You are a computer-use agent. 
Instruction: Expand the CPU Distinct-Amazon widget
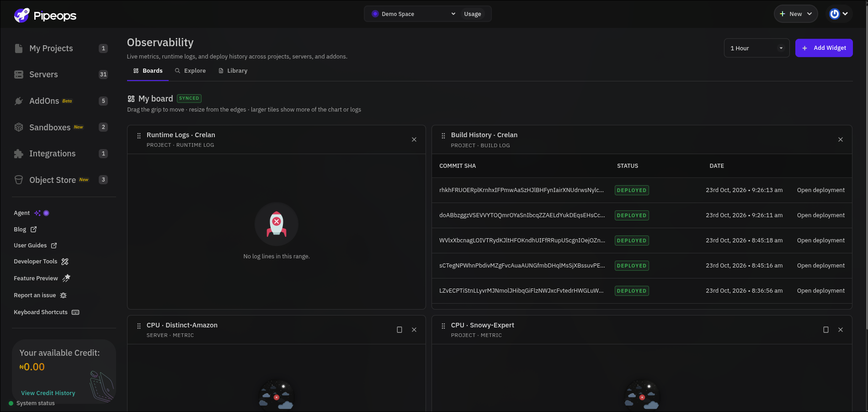[x=399, y=330]
